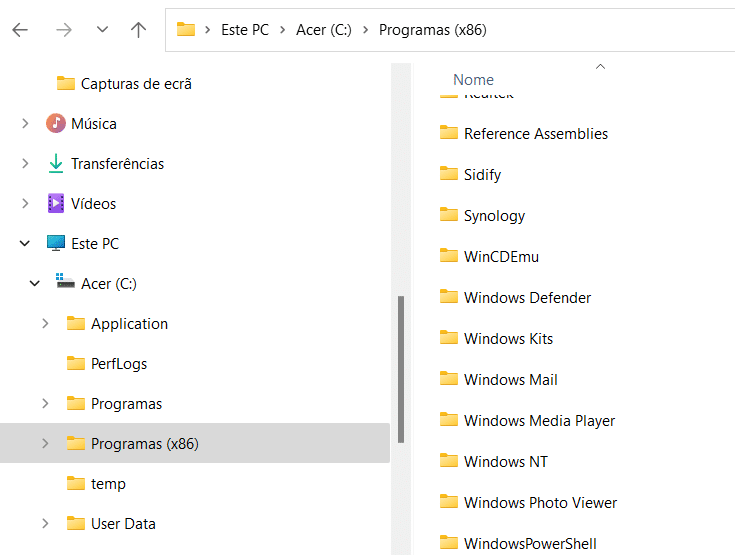Screen dimensions: 735x555
Task: Click the Synology folder icon
Action: coord(449,215)
